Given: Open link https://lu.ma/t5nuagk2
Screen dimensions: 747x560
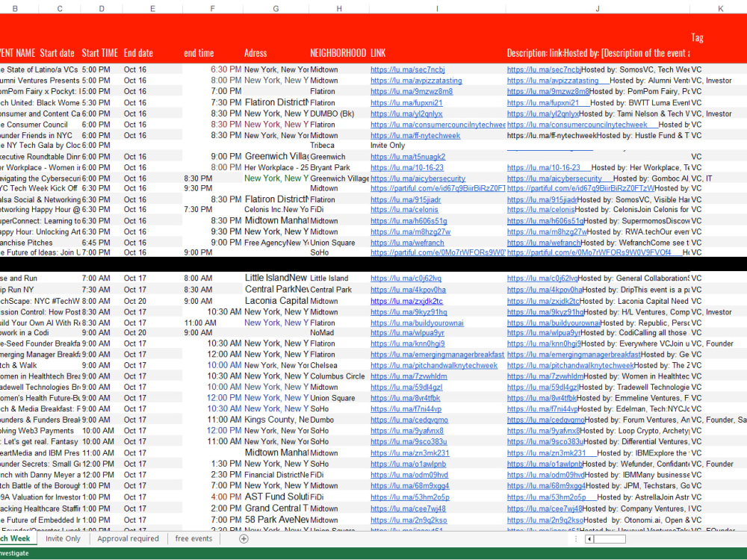Looking at the screenshot, I should [x=408, y=157].
